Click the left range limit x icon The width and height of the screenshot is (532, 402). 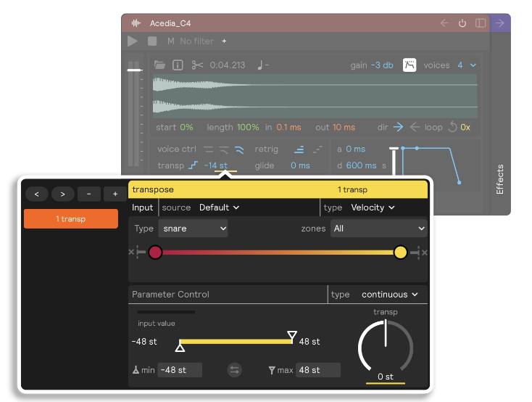[131, 252]
